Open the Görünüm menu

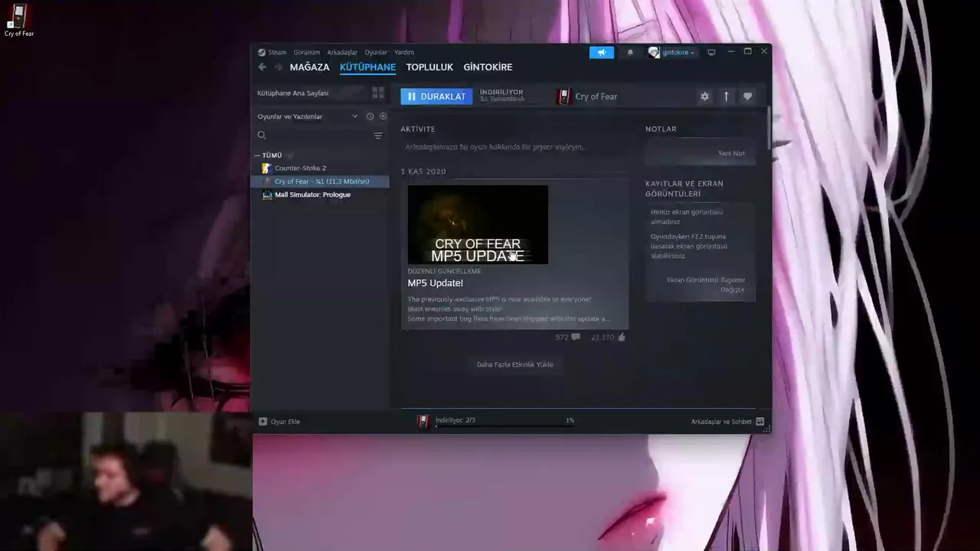coord(306,52)
